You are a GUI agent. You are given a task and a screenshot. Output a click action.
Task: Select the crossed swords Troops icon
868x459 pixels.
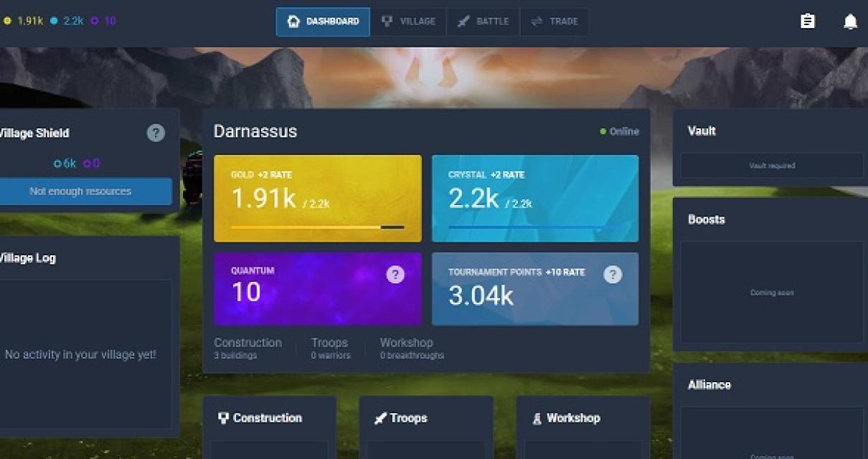pos(379,418)
